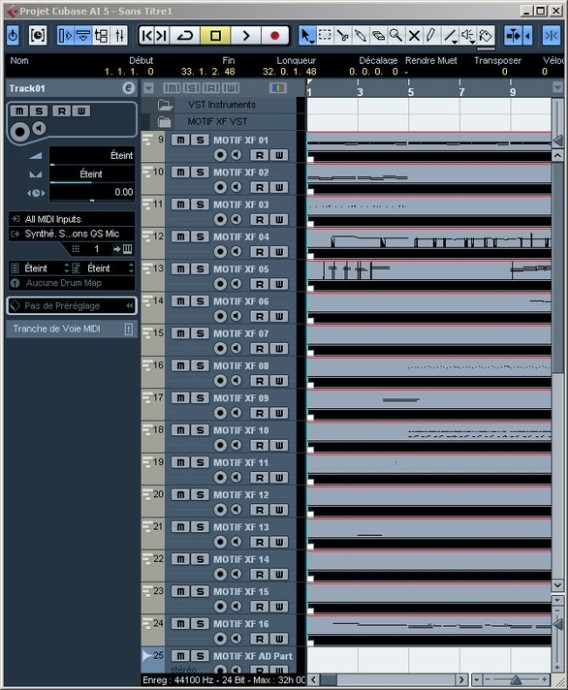Image resolution: width=568 pixels, height=690 pixels.
Task: Enable record on MOTIF XF 08
Action: click(x=220, y=381)
